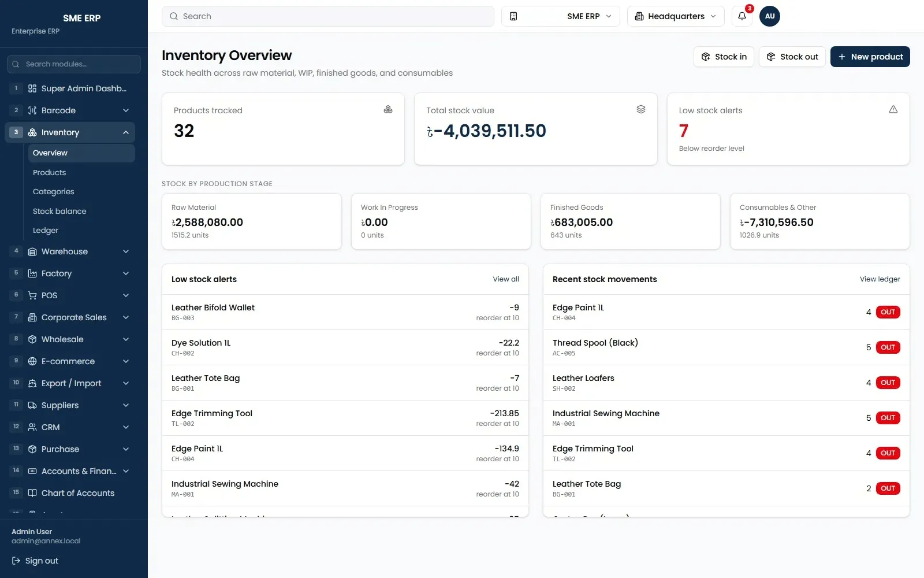924x578 pixels.
Task: Expand the Factory menu chevron
Action: click(x=126, y=273)
